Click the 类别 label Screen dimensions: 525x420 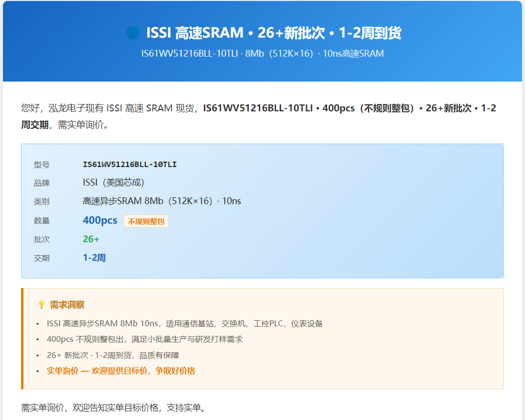click(42, 201)
